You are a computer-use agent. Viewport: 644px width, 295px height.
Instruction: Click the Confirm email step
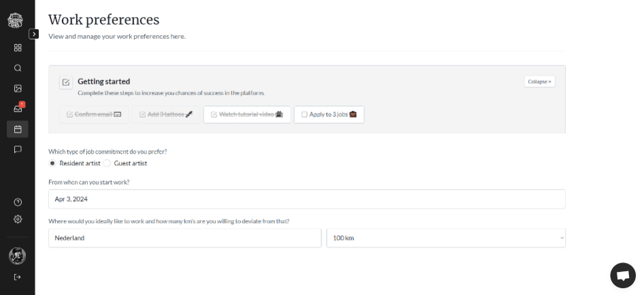94,114
